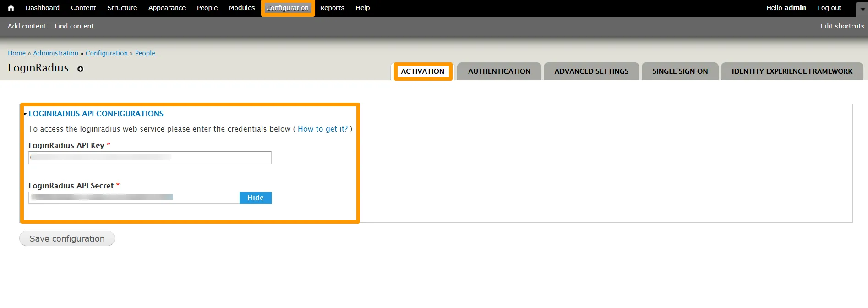Screen dimensions: 868x308
Task: Focus the LoginRadius API Secret field
Action: (134, 198)
